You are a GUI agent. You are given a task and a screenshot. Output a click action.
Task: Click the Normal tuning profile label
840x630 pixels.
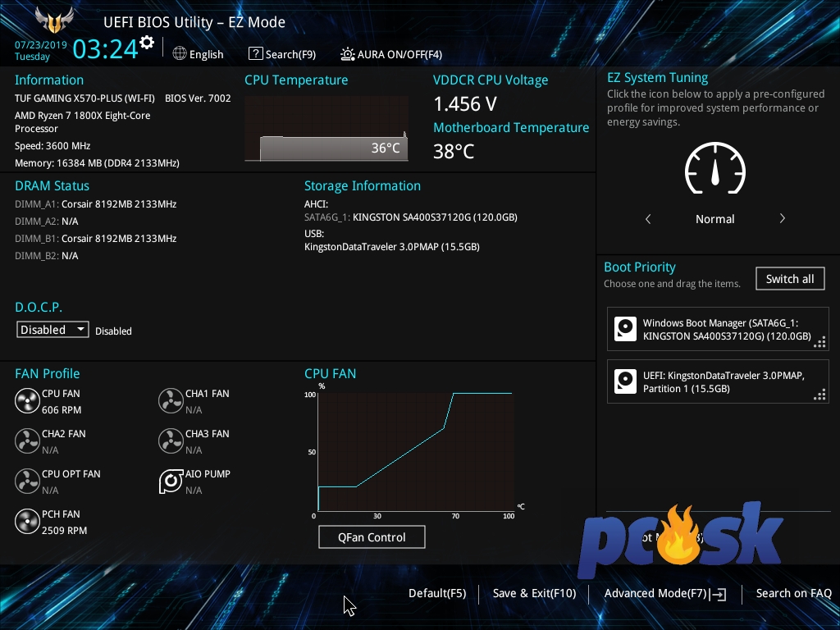pos(715,218)
